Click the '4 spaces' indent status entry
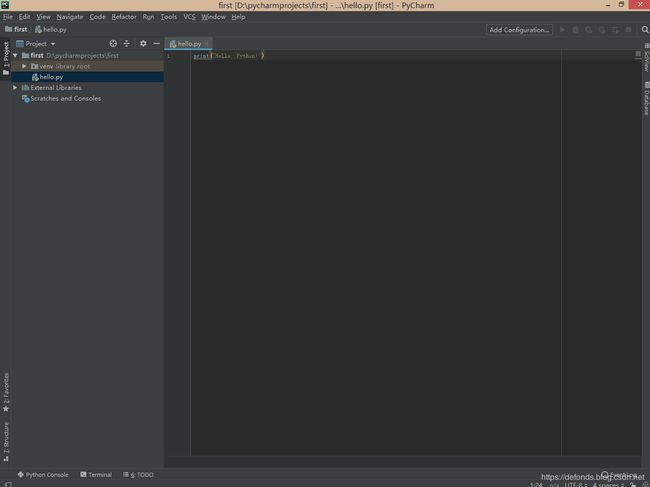Screen dimensions: 650x487 [x=608, y=484]
